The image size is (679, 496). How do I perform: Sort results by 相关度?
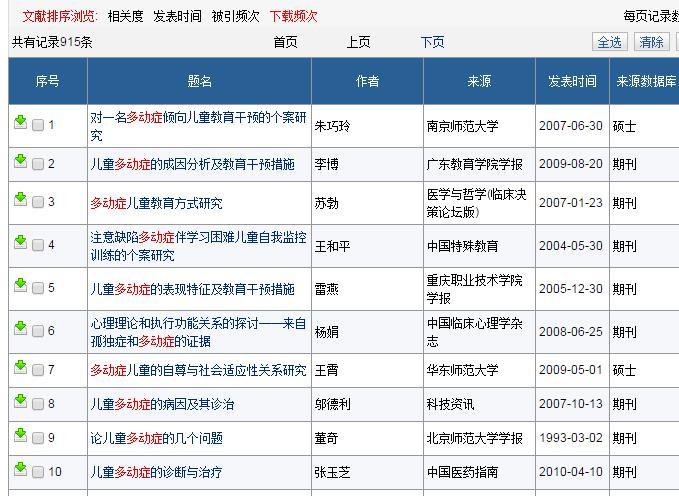click(x=126, y=16)
